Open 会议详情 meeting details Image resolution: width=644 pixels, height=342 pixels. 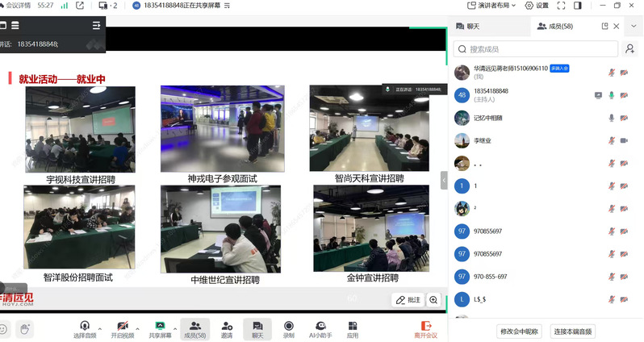tap(15, 6)
